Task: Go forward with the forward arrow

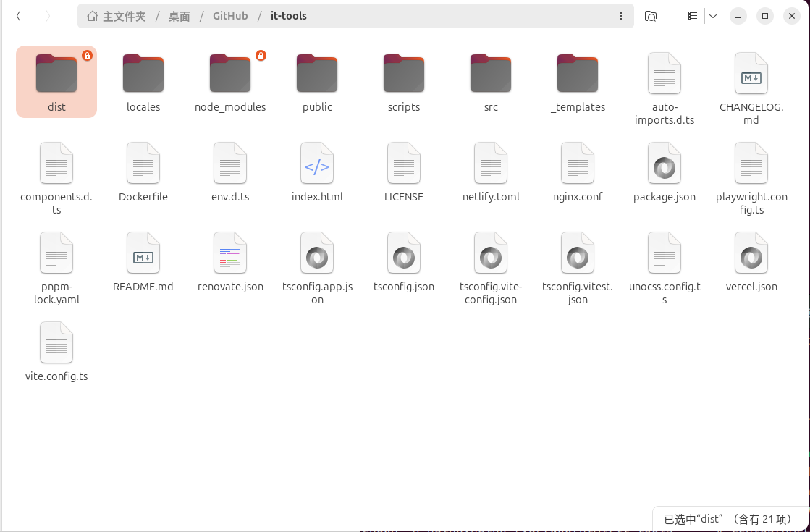Action: (x=48, y=16)
